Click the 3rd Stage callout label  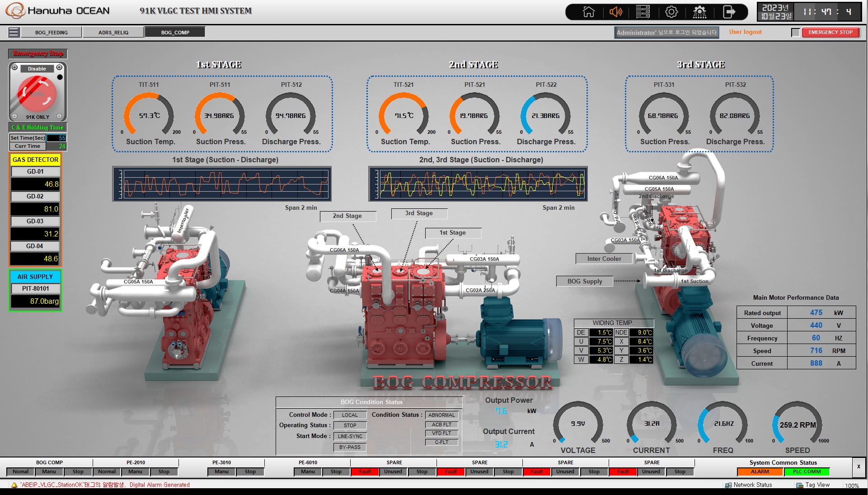point(419,213)
